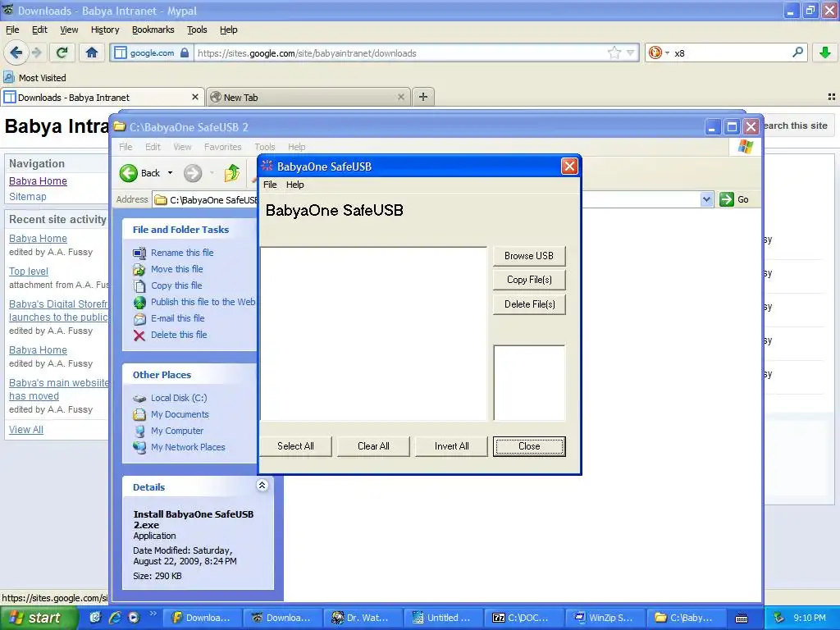Click the green downloads arrow icon
Image resolution: width=840 pixels, height=630 pixels.
click(824, 52)
